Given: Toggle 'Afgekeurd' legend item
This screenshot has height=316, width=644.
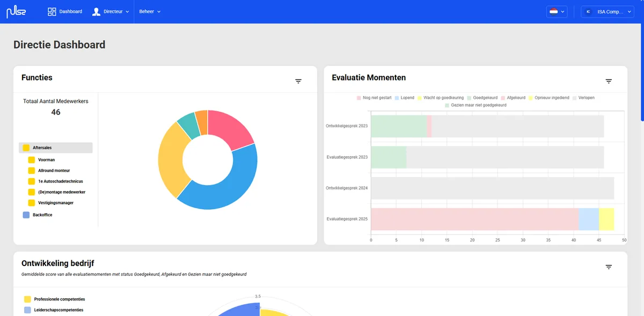Looking at the screenshot, I should pyautogui.click(x=513, y=98).
